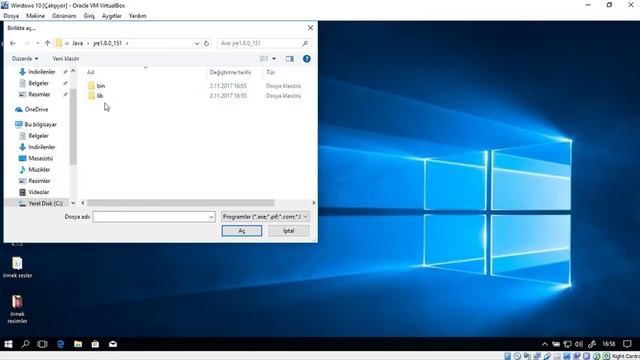Open view options dropdown arrow
The image size is (640, 360).
point(274,59)
